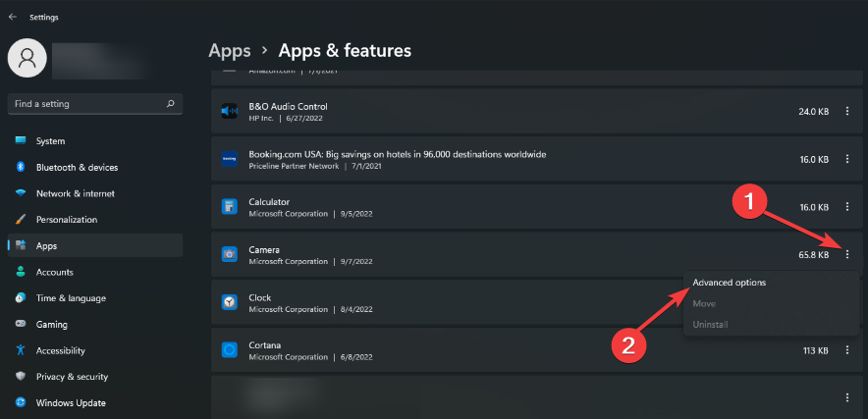Image resolution: width=868 pixels, height=419 pixels.
Task: Click the Priceline Partner Network publisher text
Action: tap(294, 166)
